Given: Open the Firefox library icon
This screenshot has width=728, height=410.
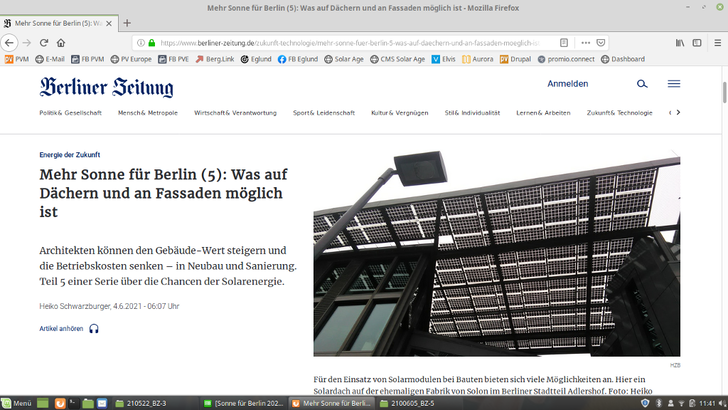Looking at the screenshot, I should 680,43.
